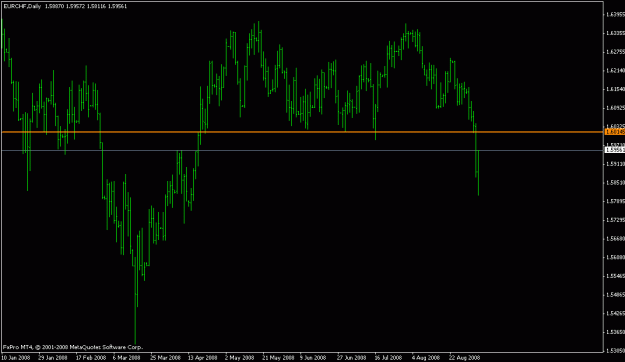Click the 4 Aug 2008 date label
This screenshot has width=625, height=362.
point(426,358)
